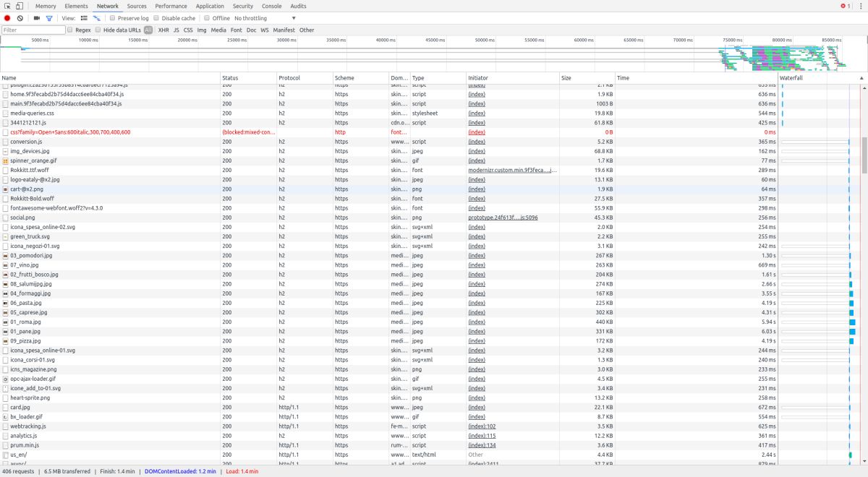Filter requests by Font type
Image resolution: width=868 pixels, height=477 pixels.
click(237, 30)
